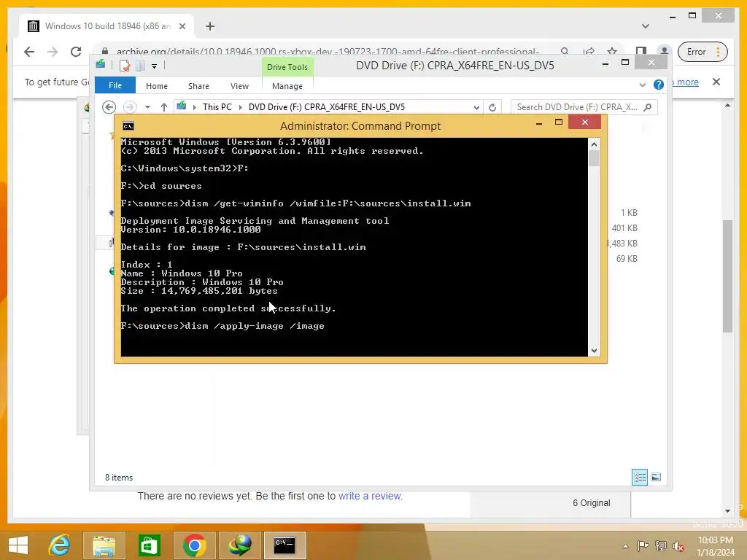Open the Manage ribbon tab

pyautogui.click(x=287, y=86)
